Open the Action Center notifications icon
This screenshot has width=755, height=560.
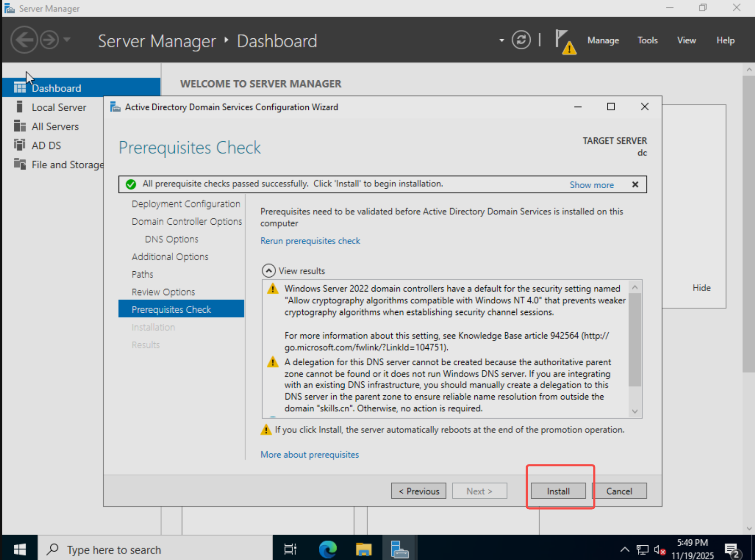click(x=733, y=550)
